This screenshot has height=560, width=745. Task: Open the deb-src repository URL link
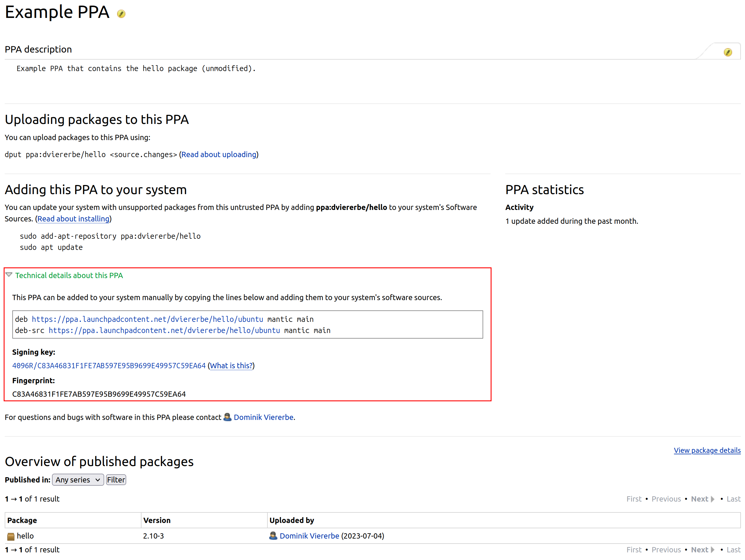coord(164,330)
